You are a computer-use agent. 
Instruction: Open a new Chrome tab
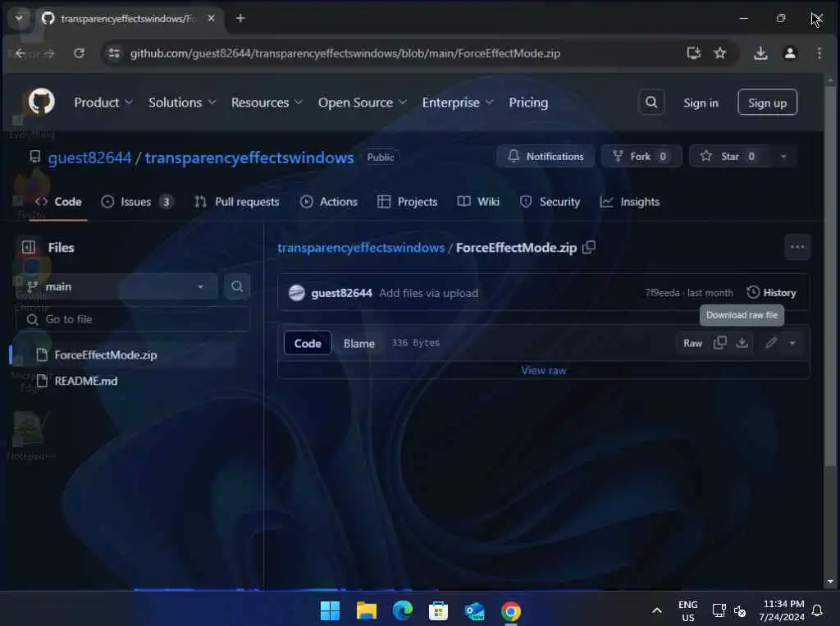click(240, 18)
